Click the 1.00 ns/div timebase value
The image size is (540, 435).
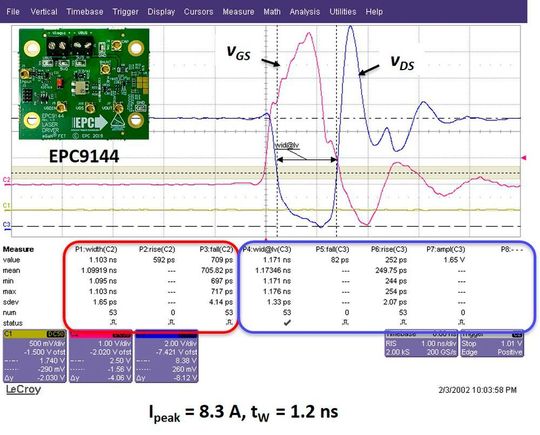(x=438, y=344)
